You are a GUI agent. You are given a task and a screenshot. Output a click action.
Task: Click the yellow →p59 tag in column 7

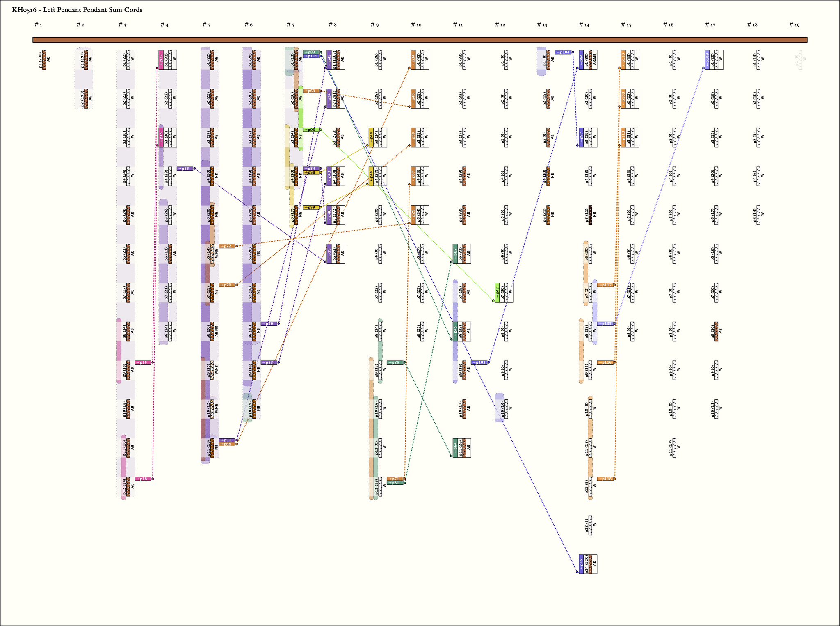coord(311,208)
